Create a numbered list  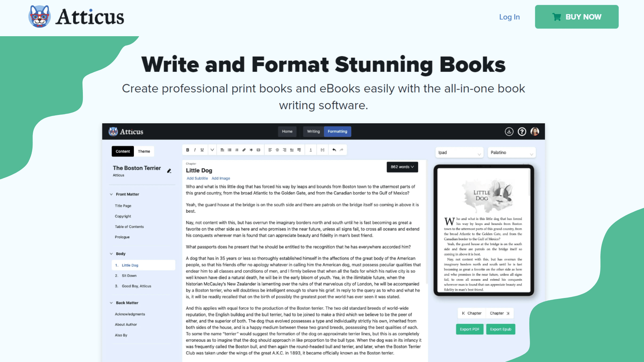tap(237, 150)
